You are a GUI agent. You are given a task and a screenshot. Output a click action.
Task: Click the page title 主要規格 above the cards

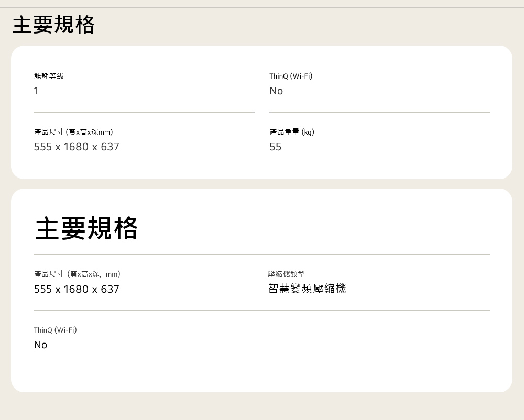[53, 25]
